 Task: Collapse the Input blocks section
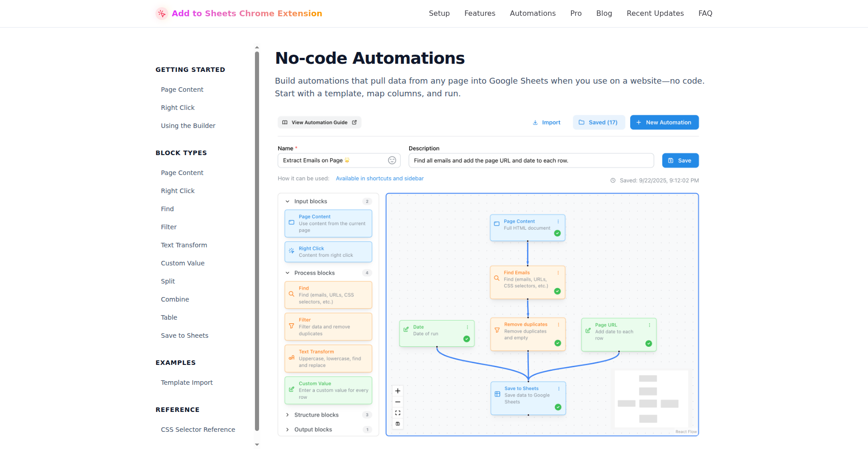tap(288, 202)
